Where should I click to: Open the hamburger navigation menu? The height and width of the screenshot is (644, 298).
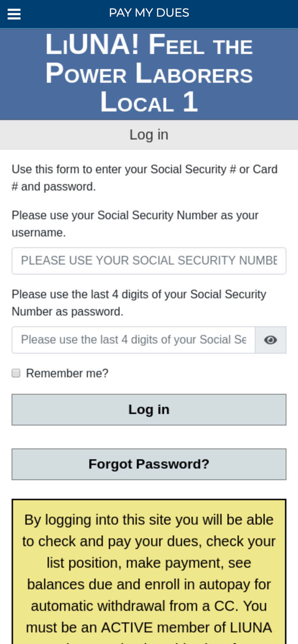point(14,14)
